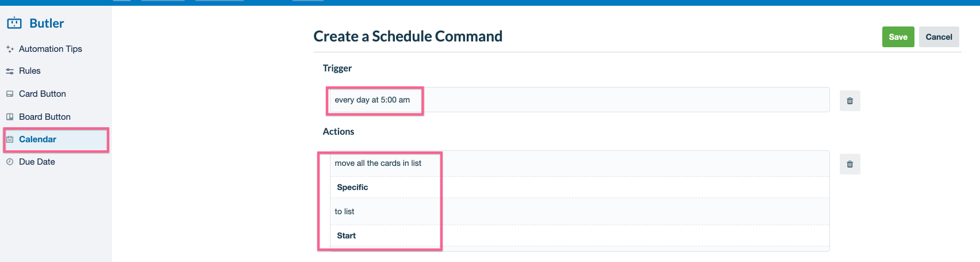This screenshot has width=980, height=262.
Task: Open the Board Button section
Action: click(45, 117)
